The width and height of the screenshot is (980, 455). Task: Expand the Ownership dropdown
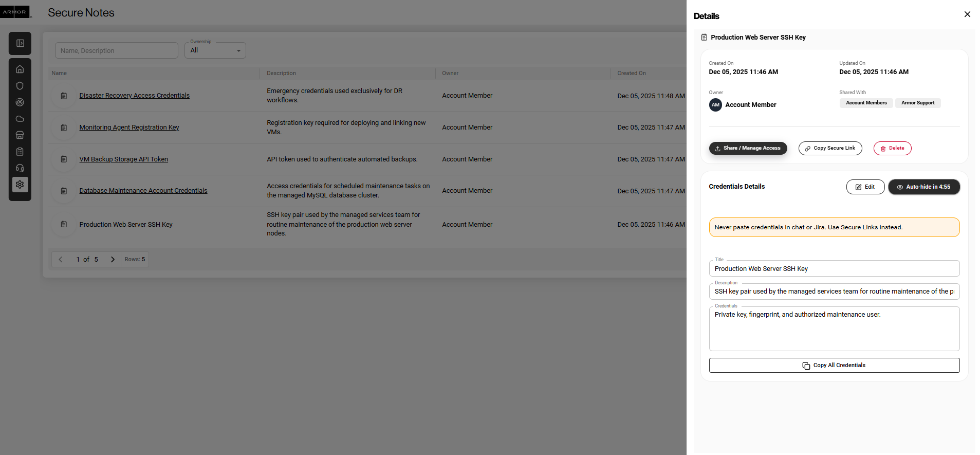[x=215, y=50]
